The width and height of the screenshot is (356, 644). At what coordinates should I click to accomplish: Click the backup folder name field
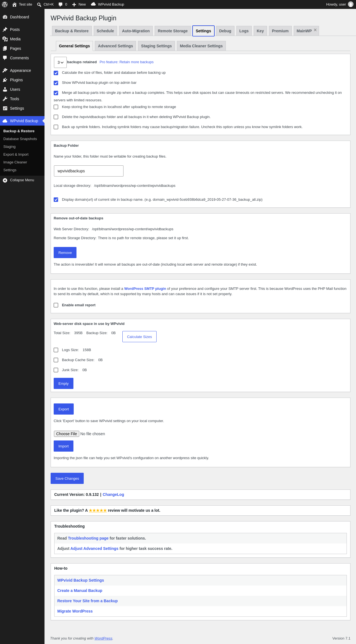pyautogui.click(x=89, y=171)
